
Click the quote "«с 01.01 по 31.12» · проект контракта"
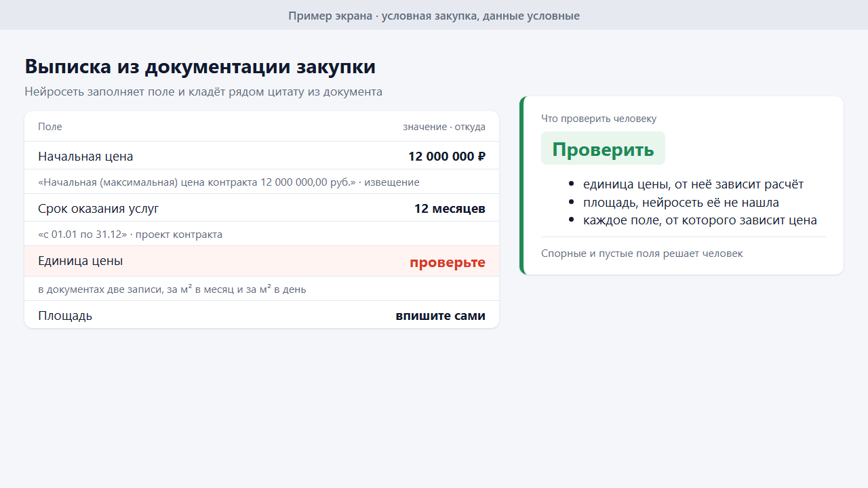(x=130, y=235)
